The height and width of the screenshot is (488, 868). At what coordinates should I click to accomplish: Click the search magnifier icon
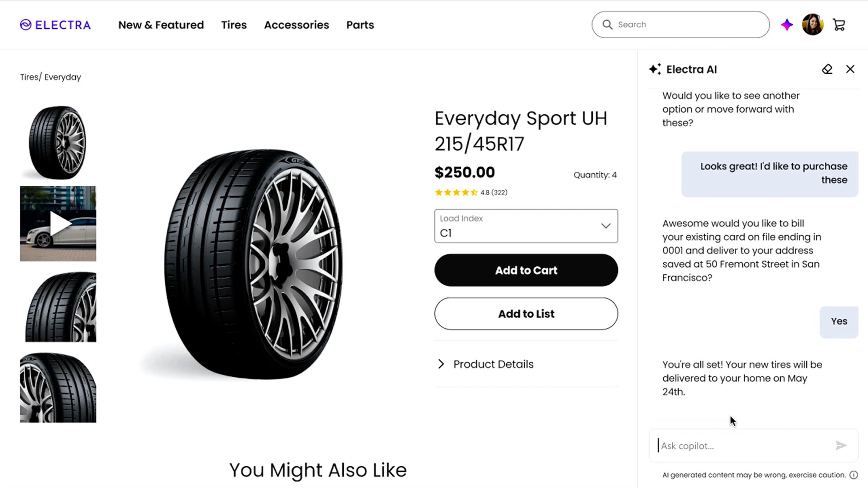click(x=607, y=24)
